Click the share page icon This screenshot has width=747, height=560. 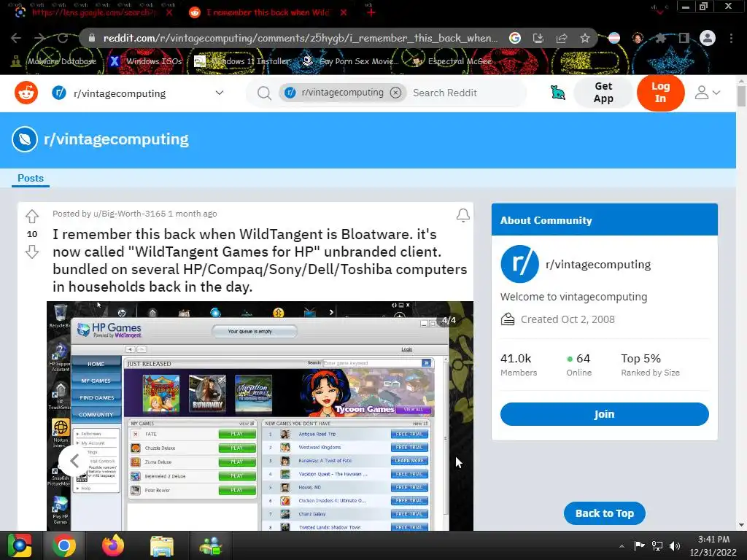click(x=562, y=38)
